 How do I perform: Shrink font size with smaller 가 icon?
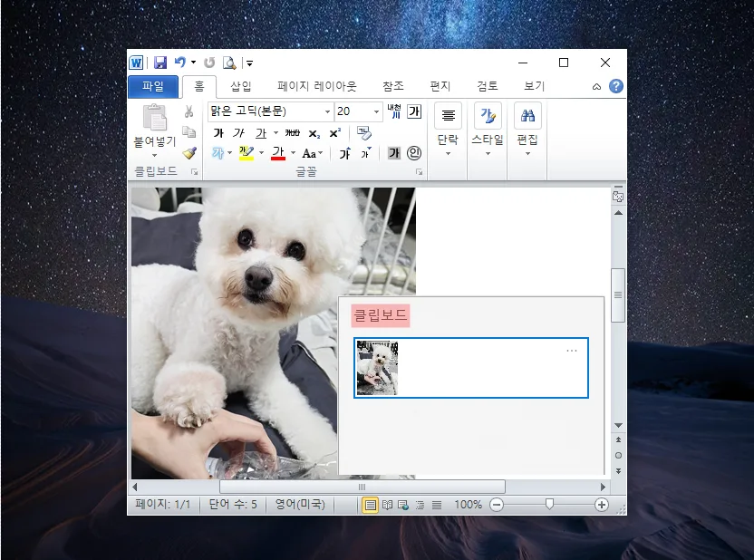(366, 153)
